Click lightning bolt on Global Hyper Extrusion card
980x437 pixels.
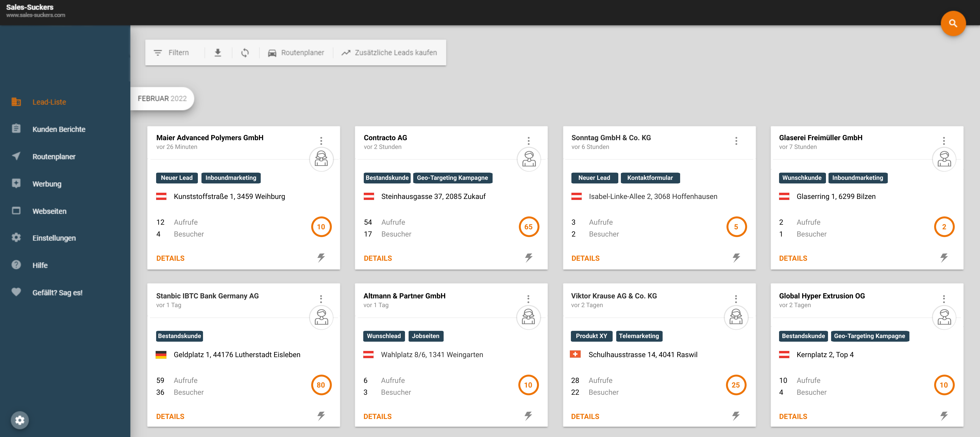[x=944, y=416]
